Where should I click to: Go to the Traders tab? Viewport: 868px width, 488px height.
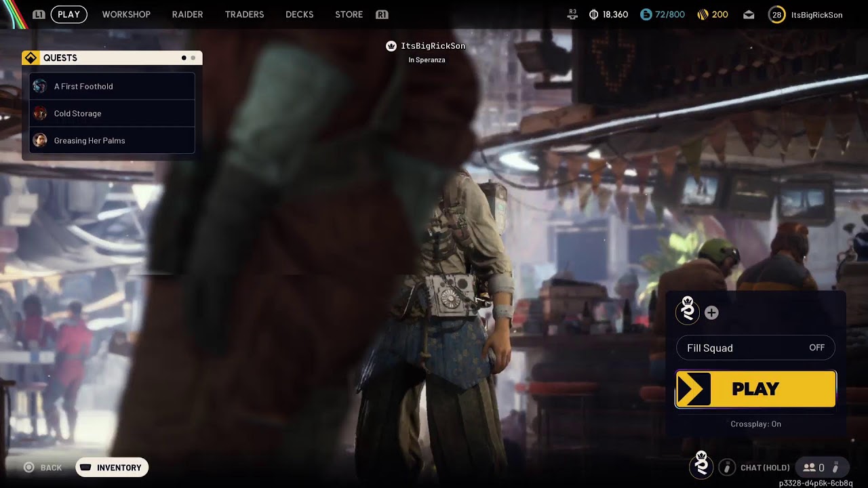pos(244,14)
